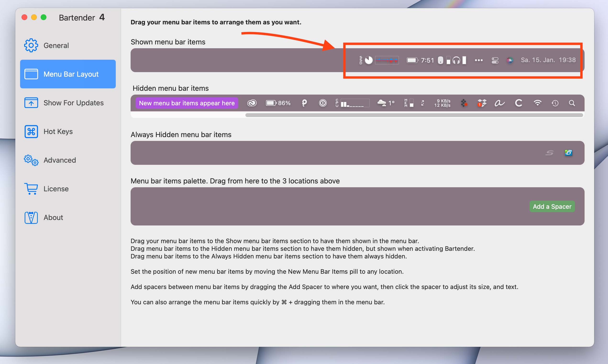Switch to Show For Updates section

pos(73,103)
